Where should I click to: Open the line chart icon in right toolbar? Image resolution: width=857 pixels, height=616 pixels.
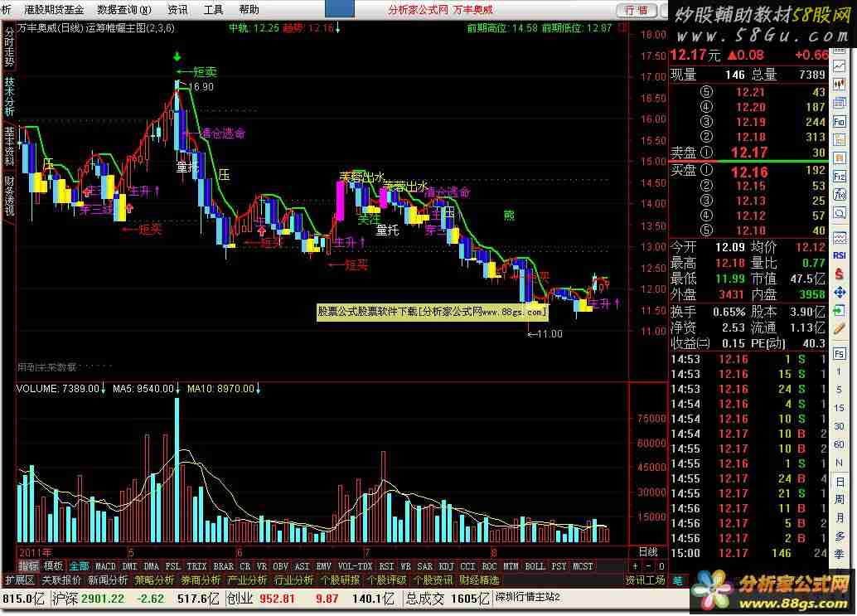point(839,66)
